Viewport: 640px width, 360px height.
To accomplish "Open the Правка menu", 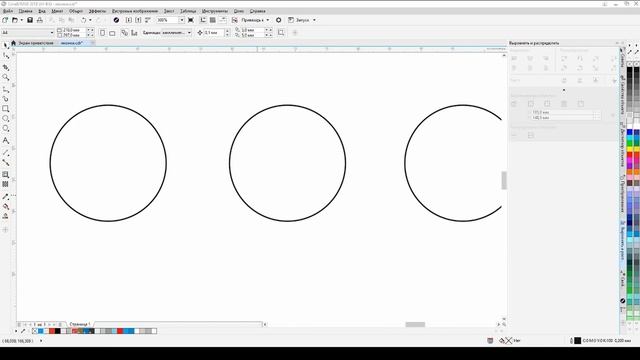I will coord(25,11).
